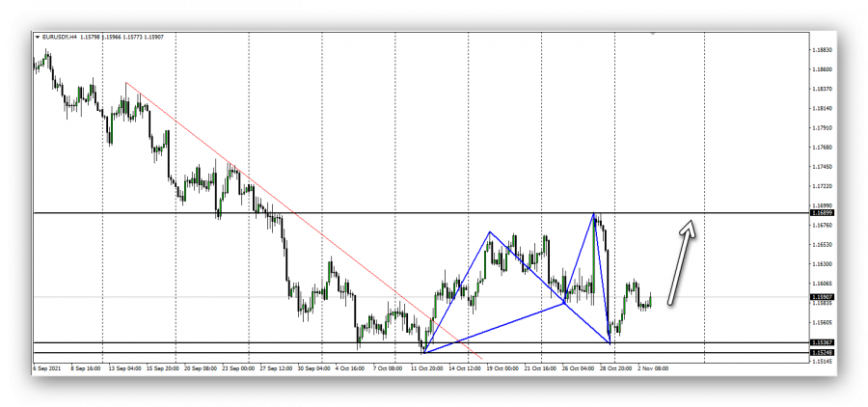Click the current price 1.15907 label
This screenshot has height=407, width=868.
pos(823,297)
